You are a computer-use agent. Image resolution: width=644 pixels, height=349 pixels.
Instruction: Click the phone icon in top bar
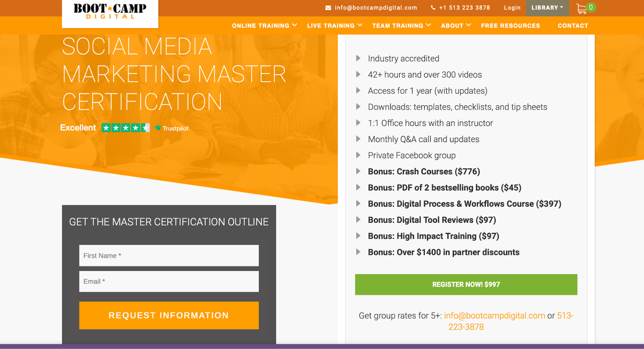433,8
